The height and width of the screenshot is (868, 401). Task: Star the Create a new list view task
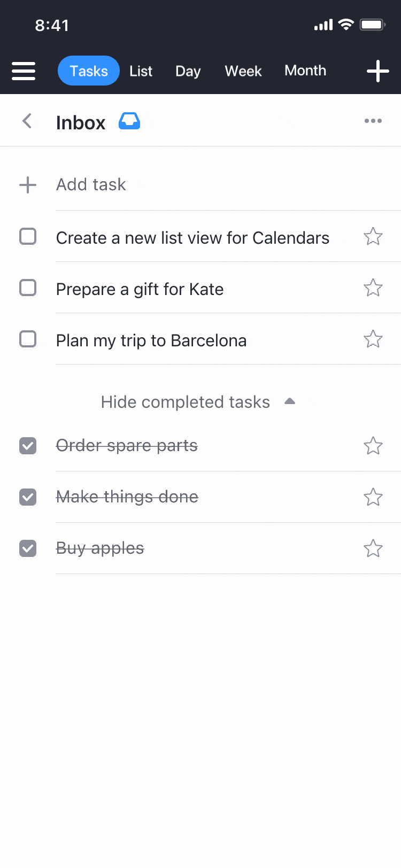click(x=373, y=236)
